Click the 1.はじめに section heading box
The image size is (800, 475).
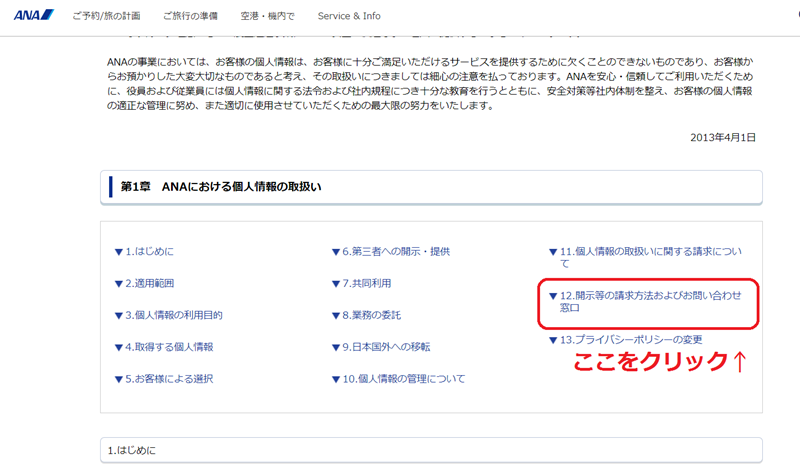click(x=431, y=450)
